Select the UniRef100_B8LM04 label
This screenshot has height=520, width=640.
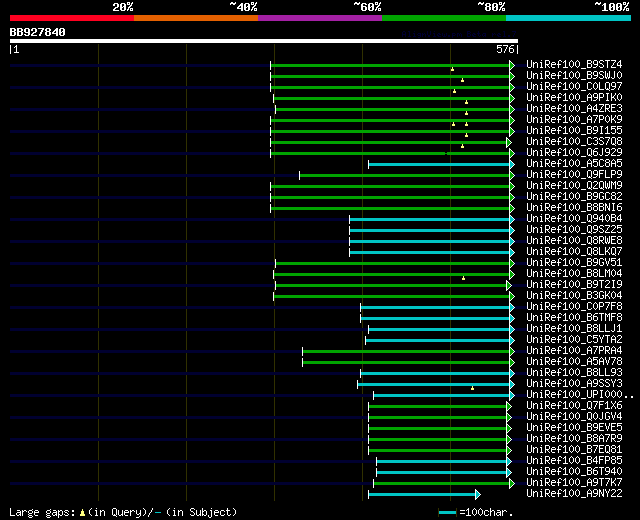pyautogui.click(x=574, y=274)
